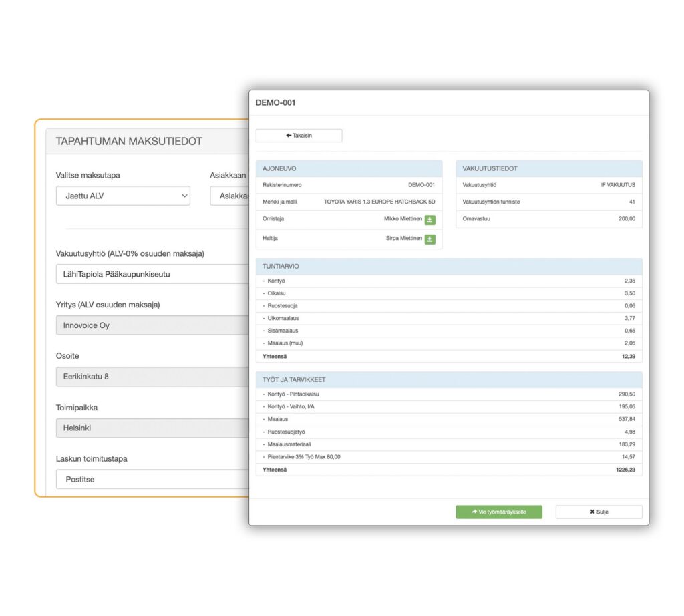Select the Rekisterinumero DEMO-001 value
Viewport: 684px width, 616px height.
(421, 185)
